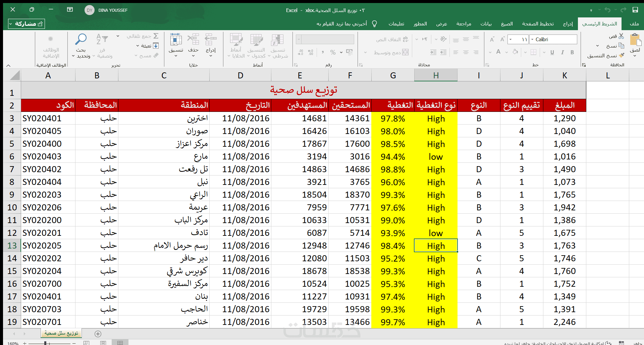Open the Clipboard (الحافظة) dialog launcher
The image size is (644, 345).
584,65
